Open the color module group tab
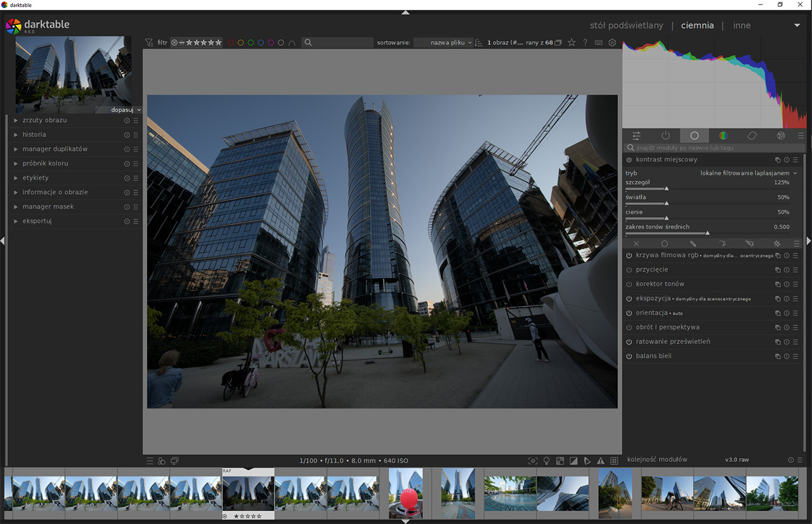 click(x=723, y=136)
